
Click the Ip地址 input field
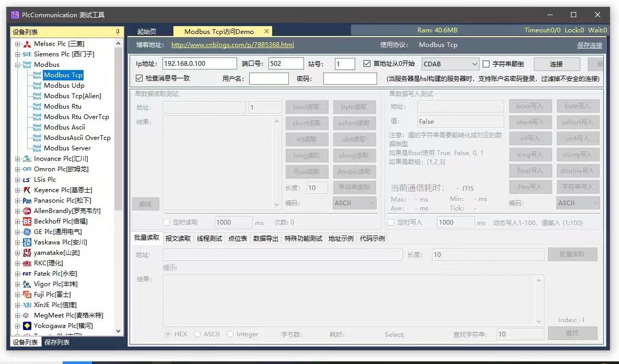pos(199,64)
